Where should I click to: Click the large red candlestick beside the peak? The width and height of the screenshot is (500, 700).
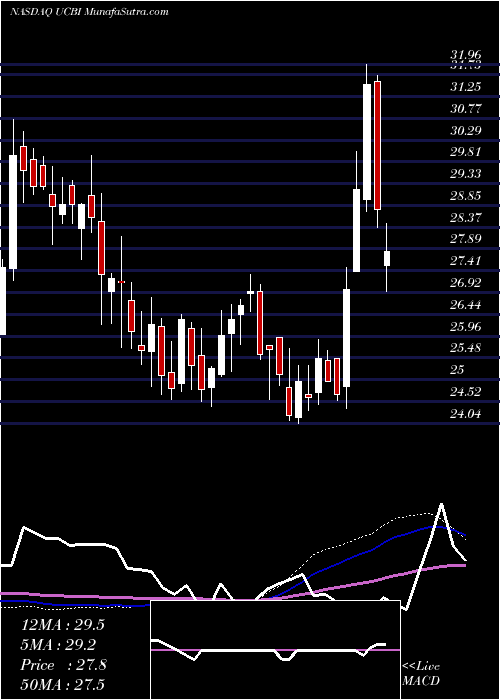pyautogui.click(x=377, y=146)
